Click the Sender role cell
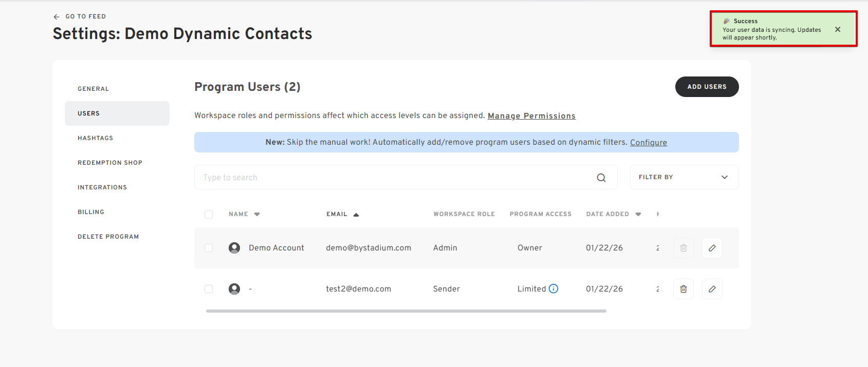The width and height of the screenshot is (868, 367). (x=447, y=289)
